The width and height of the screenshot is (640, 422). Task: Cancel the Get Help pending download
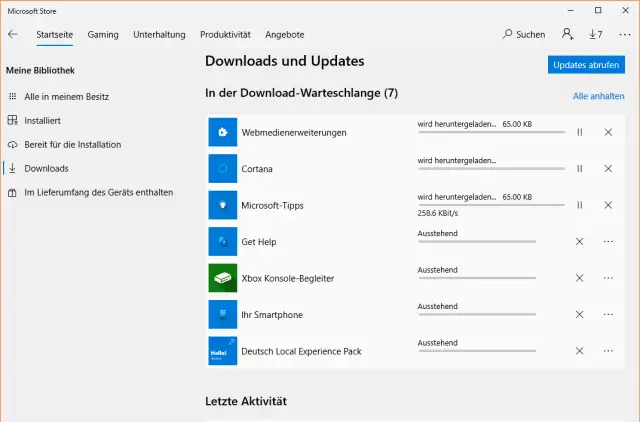click(x=579, y=241)
